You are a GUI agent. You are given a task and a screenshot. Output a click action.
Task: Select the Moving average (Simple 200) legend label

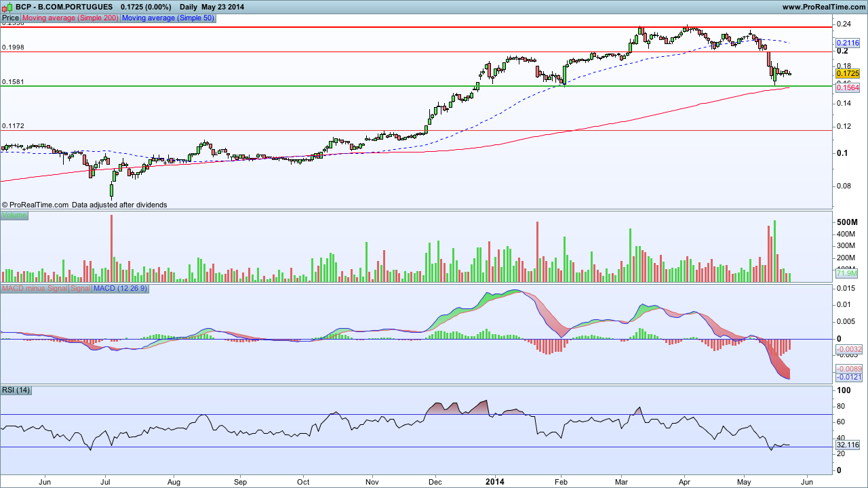tap(71, 18)
